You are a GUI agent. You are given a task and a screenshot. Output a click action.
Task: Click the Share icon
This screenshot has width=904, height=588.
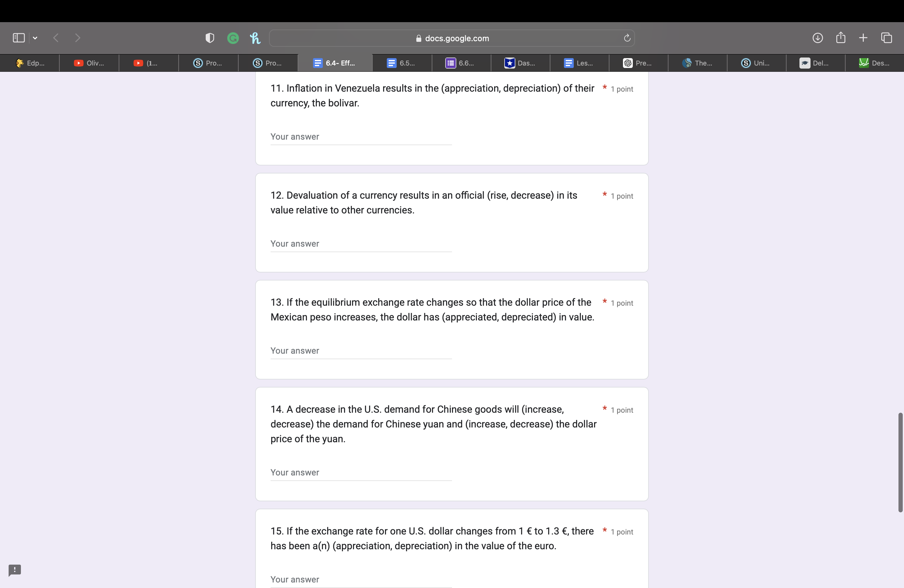[841, 38]
